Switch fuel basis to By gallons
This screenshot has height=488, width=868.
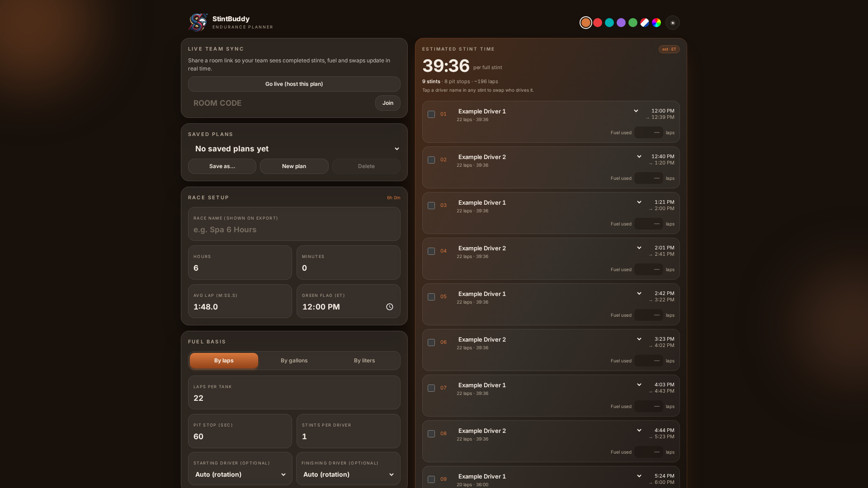294,361
